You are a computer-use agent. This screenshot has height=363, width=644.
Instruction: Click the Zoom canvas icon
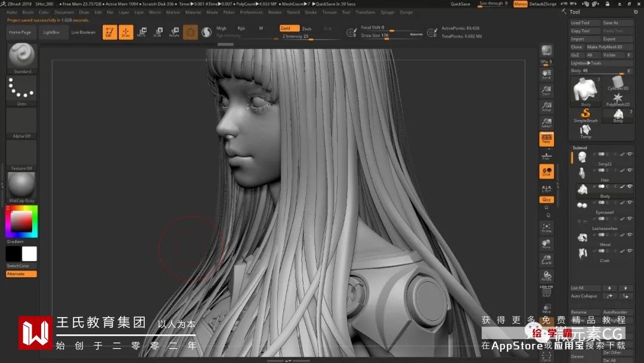click(x=546, y=90)
